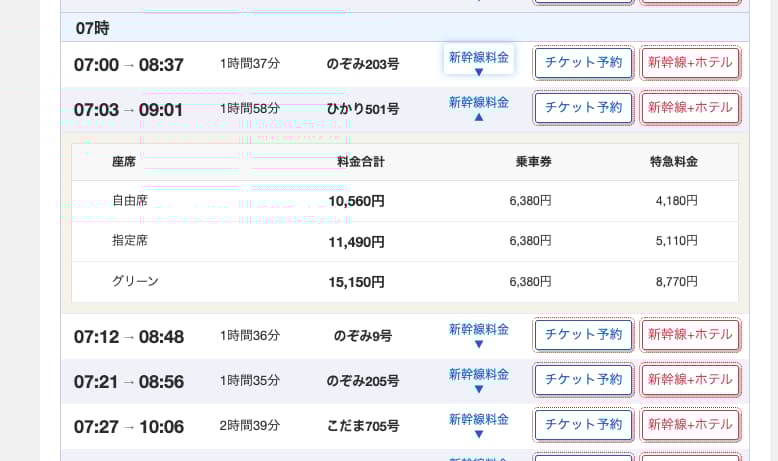This screenshot has height=461, width=778.
Task: Click express fee 5,110円
Action: pyautogui.click(x=676, y=241)
